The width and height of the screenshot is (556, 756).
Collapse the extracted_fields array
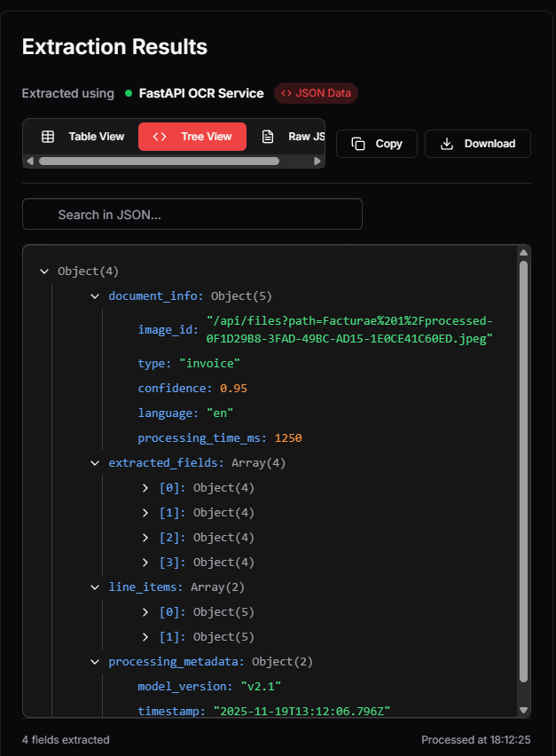click(x=95, y=463)
